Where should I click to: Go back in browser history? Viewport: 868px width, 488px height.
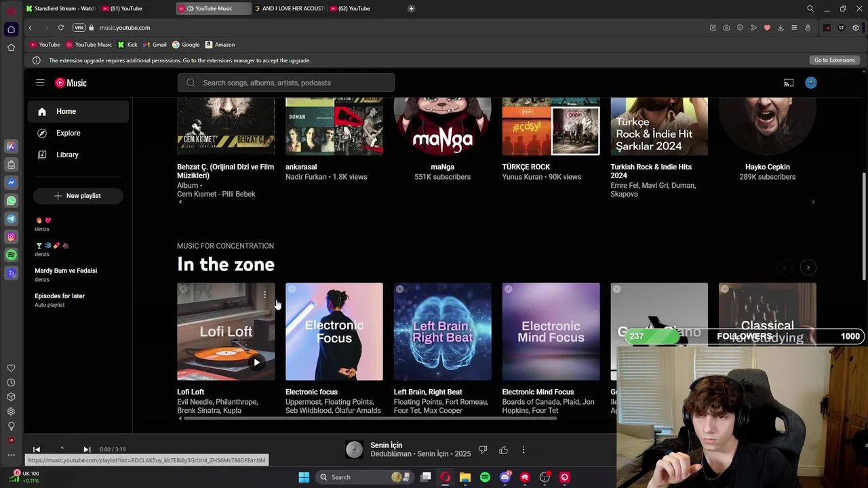pos(30,28)
